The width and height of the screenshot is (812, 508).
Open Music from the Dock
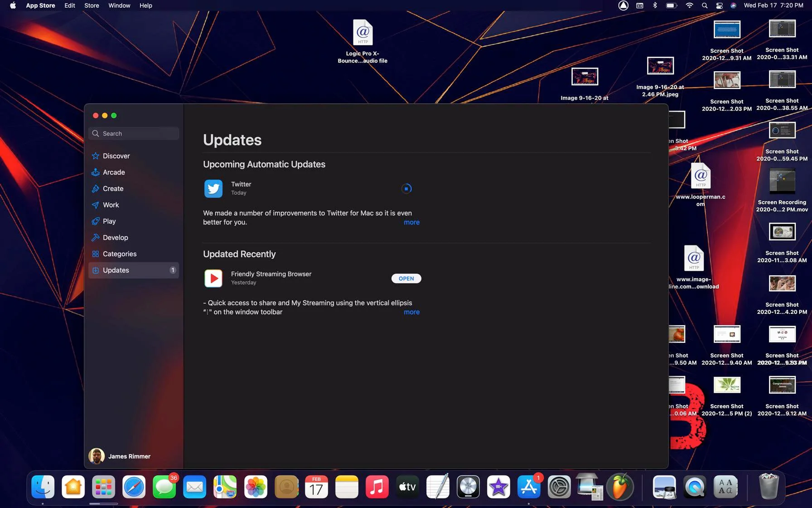pyautogui.click(x=377, y=487)
